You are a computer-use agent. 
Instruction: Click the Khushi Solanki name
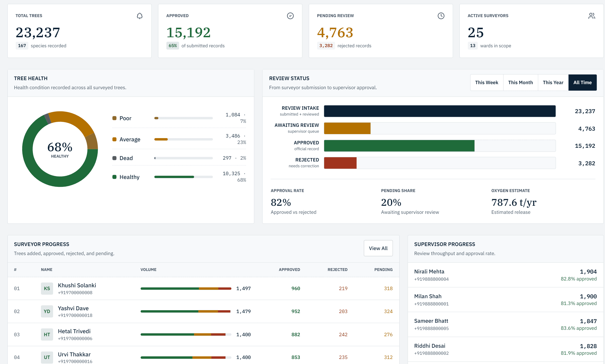pyautogui.click(x=77, y=285)
